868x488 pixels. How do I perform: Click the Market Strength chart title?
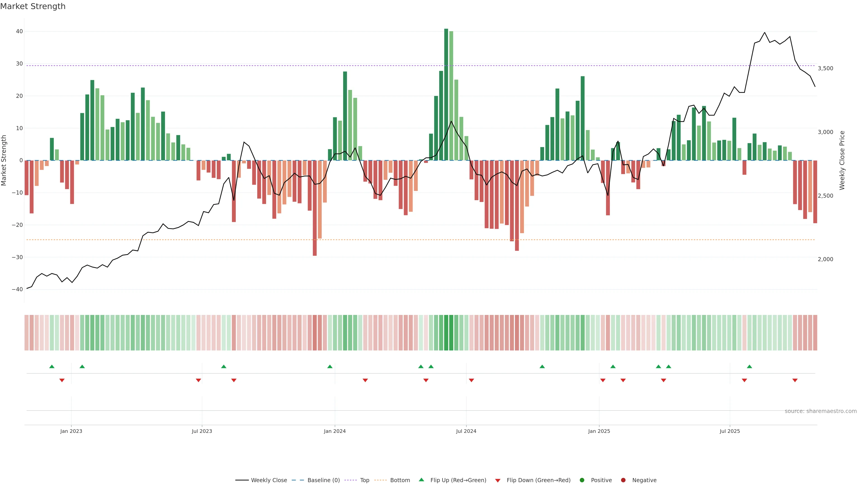[x=33, y=6]
